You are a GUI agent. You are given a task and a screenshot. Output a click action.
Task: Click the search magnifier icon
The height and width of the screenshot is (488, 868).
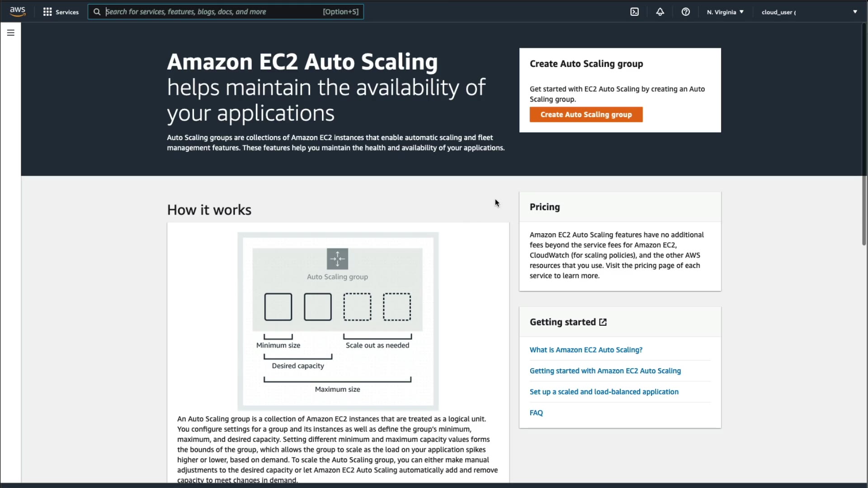click(97, 12)
